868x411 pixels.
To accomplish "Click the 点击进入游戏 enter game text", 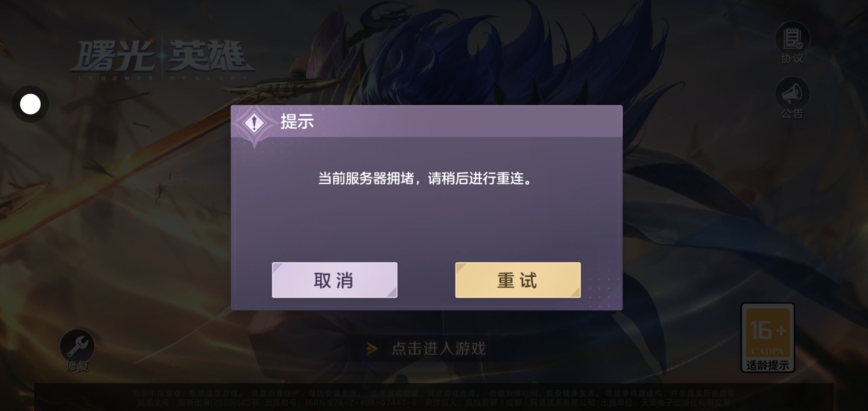I will (439, 349).
